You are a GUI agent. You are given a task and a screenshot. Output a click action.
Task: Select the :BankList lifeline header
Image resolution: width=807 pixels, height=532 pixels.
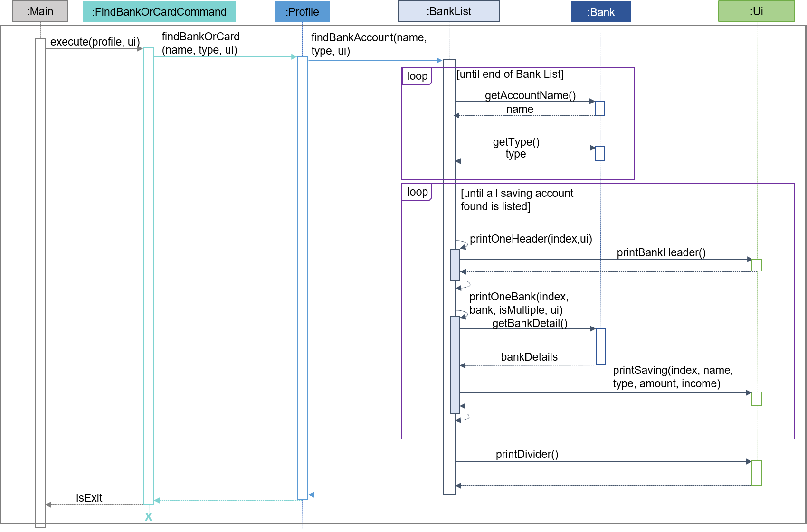tap(448, 11)
